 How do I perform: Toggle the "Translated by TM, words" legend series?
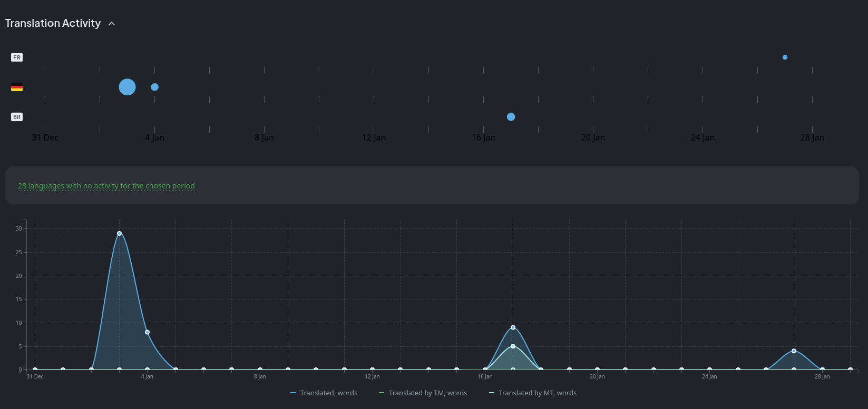423,393
